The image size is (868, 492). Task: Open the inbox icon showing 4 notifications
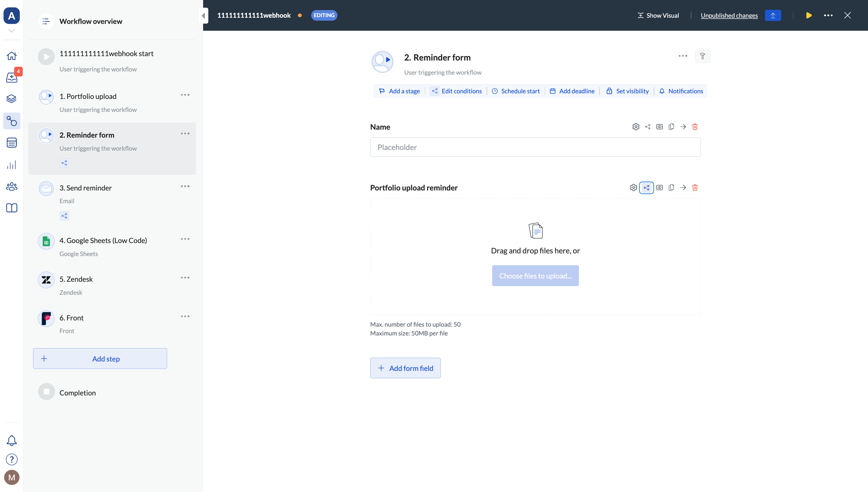click(12, 77)
